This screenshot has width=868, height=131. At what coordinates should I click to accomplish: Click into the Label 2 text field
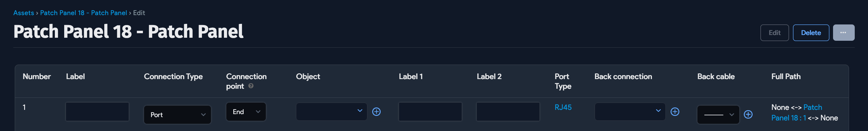(x=508, y=112)
